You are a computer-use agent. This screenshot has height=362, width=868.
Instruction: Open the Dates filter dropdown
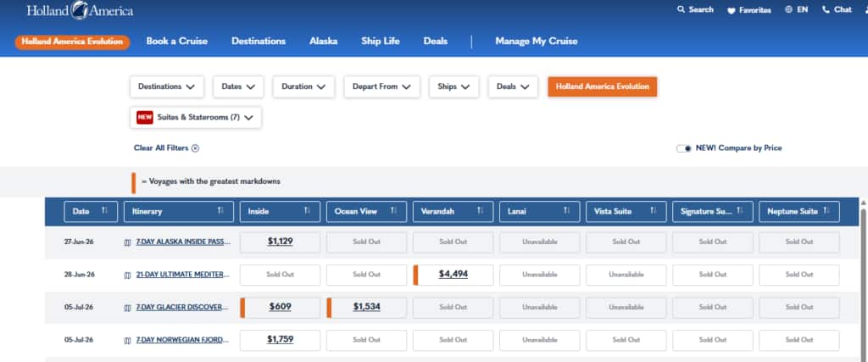238,87
